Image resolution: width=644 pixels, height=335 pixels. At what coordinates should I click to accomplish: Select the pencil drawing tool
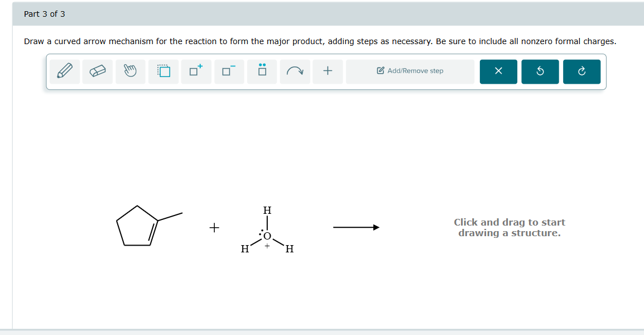(64, 71)
